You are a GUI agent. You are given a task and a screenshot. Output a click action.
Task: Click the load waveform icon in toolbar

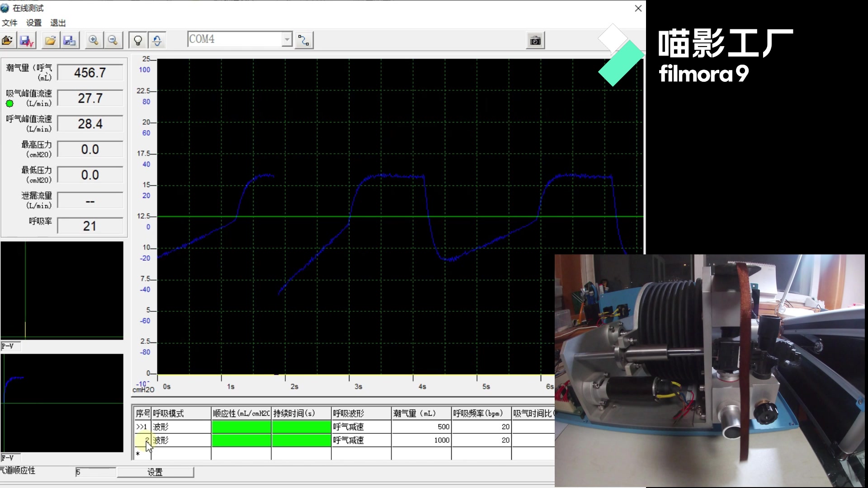(8, 41)
